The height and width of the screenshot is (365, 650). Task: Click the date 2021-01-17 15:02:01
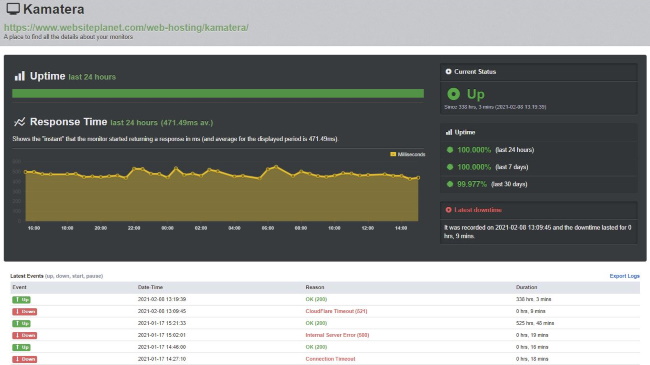pos(162,335)
